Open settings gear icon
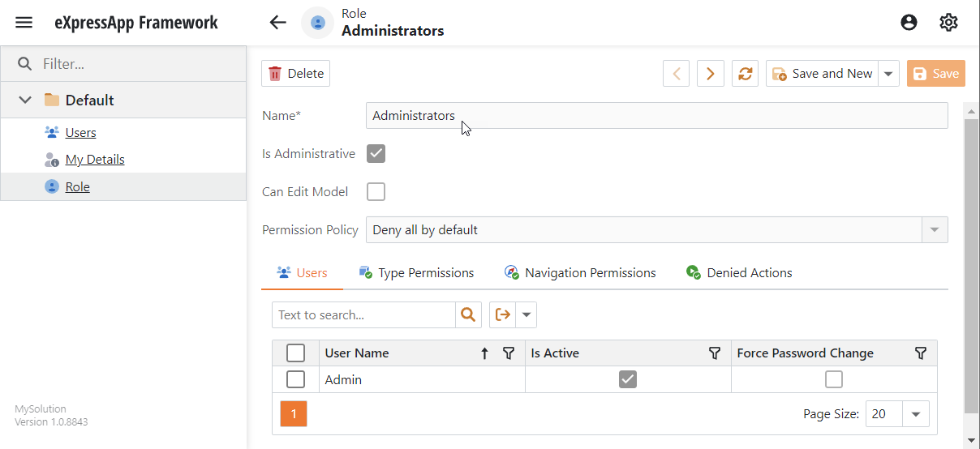Screen dimensions: 980x449 pos(948,23)
